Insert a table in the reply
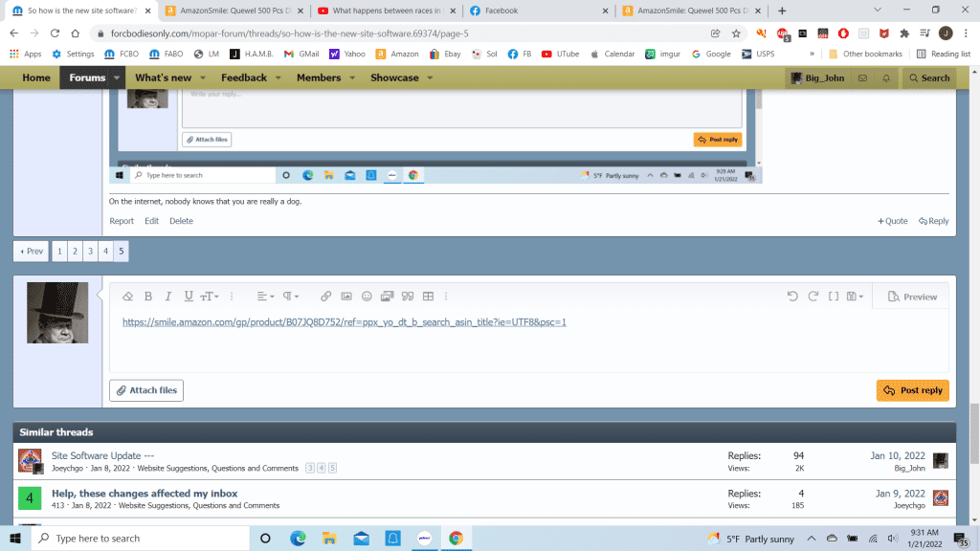This screenshot has width=980, height=551. pyautogui.click(x=428, y=297)
